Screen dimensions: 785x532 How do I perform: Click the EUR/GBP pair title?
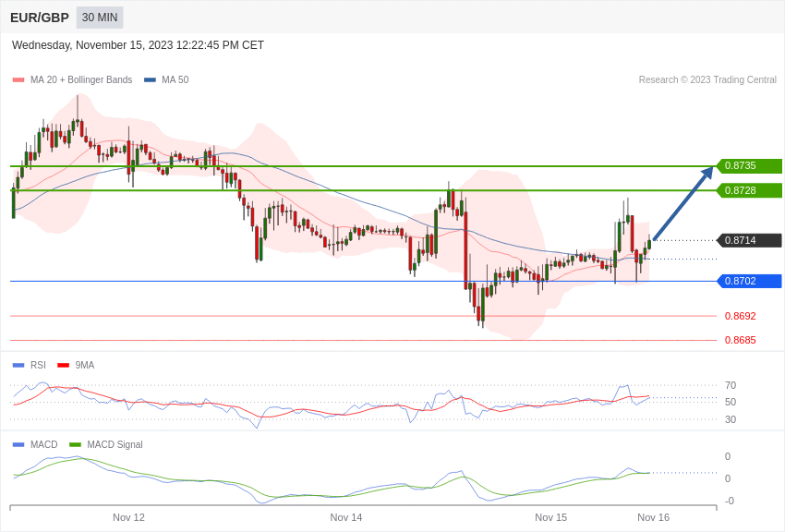coord(40,18)
